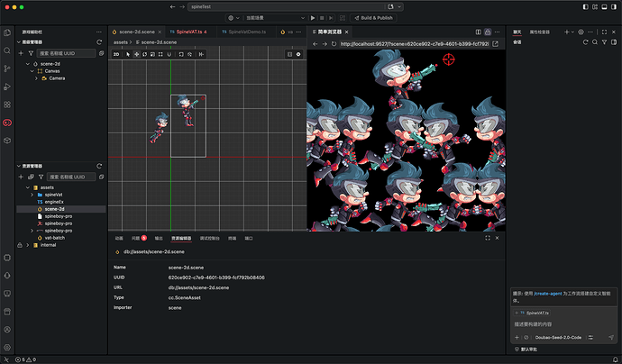Open the debug console tab in bottom panel
Screen dimensions: 622x364
(209, 238)
